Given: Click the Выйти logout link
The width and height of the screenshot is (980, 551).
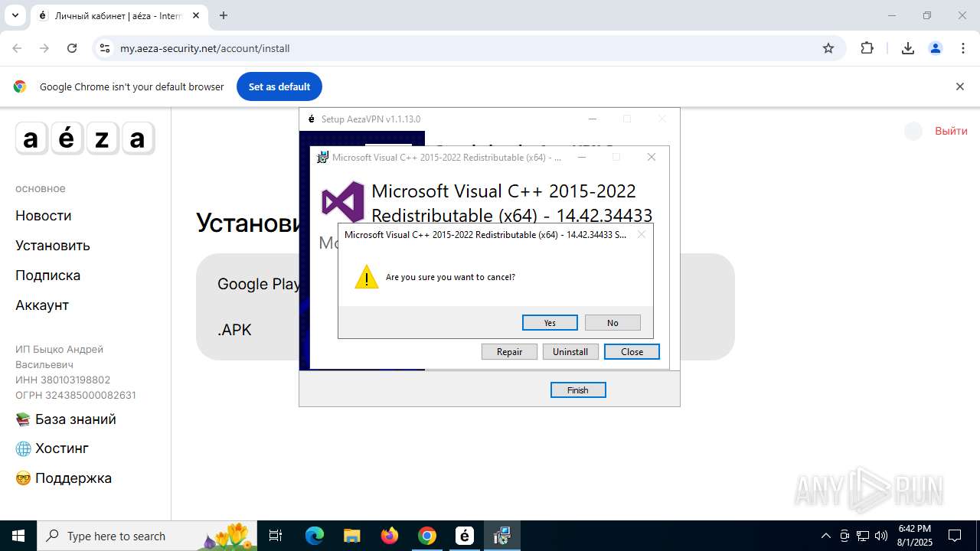Looking at the screenshot, I should click(951, 131).
